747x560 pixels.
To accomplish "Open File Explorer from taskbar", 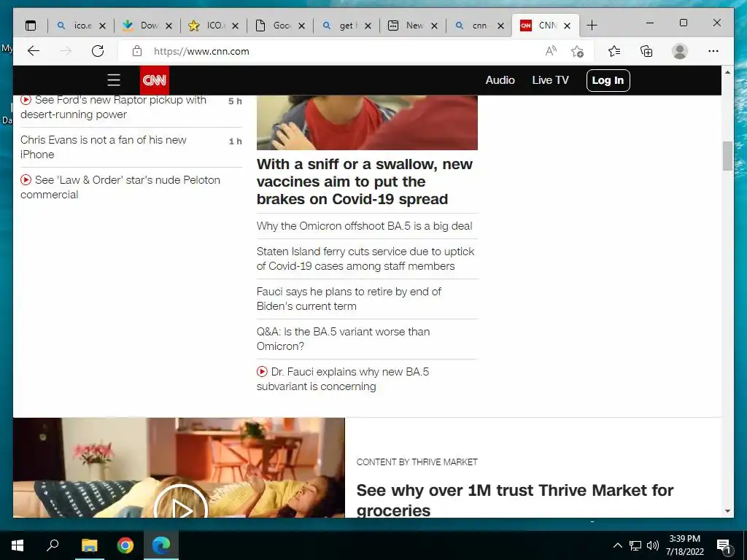I will coord(89,545).
